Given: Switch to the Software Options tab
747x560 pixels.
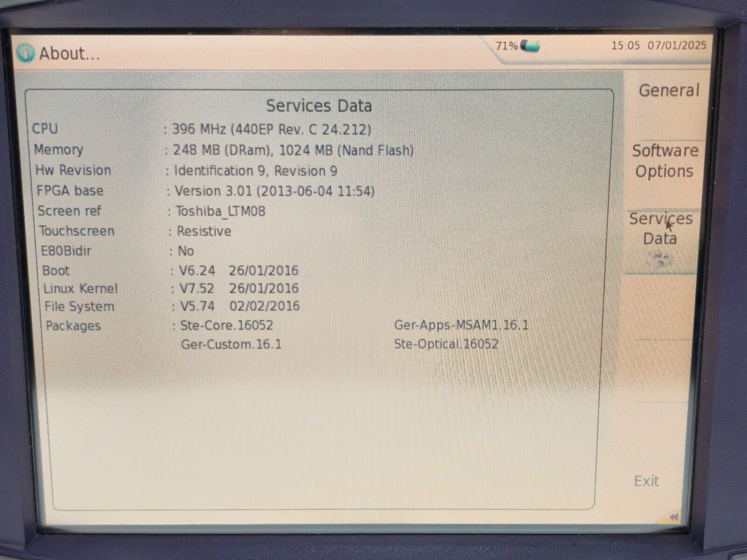Looking at the screenshot, I should point(665,161).
